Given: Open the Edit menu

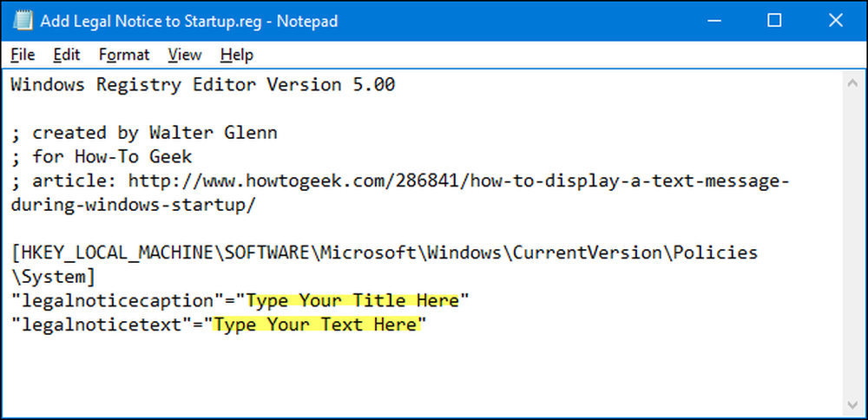Looking at the screenshot, I should (67, 55).
